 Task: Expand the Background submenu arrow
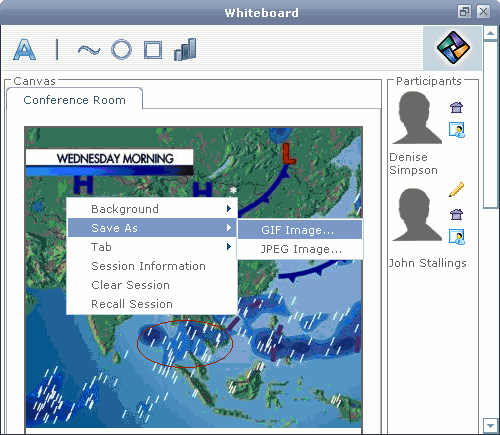229,209
